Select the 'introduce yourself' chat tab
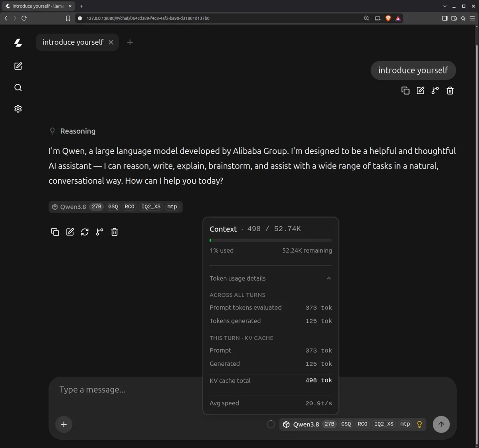This screenshot has width=479, height=448. point(73,42)
